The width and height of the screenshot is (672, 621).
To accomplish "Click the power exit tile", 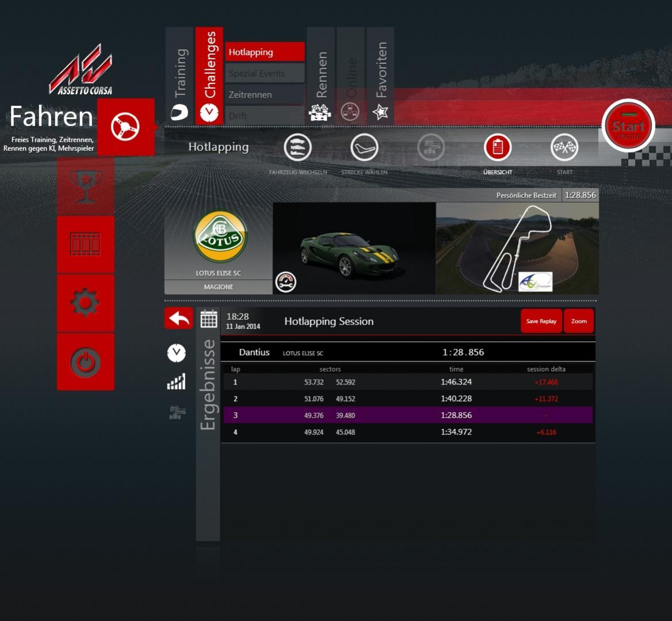I will point(86,362).
